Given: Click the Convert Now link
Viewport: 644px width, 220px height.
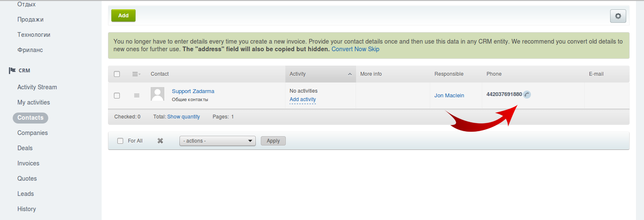Looking at the screenshot, I should [x=348, y=49].
